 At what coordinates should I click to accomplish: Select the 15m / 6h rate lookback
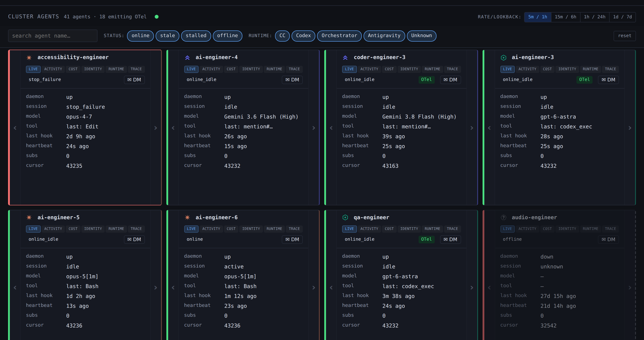pos(566,17)
